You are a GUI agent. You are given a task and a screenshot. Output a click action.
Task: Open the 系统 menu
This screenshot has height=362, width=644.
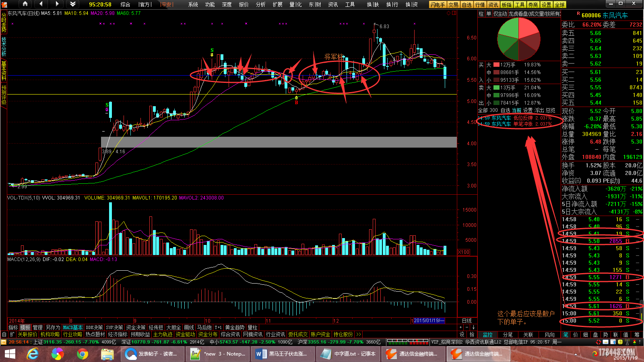point(193,4)
